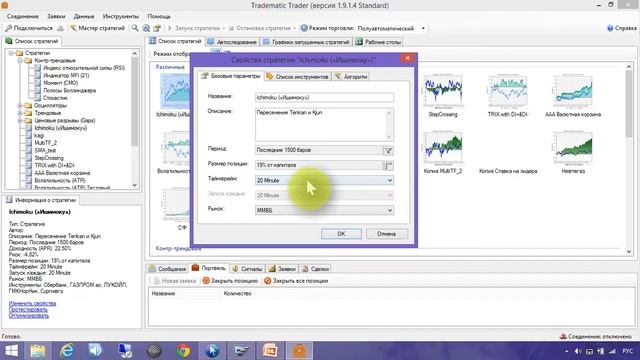Viewport: 640px width, 360px height.
Task: Click Изменить свойства link
Action: (x=32, y=303)
